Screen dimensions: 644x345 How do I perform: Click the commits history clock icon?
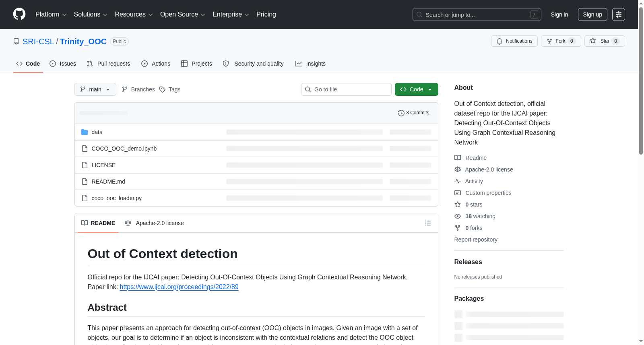tap(401, 113)
